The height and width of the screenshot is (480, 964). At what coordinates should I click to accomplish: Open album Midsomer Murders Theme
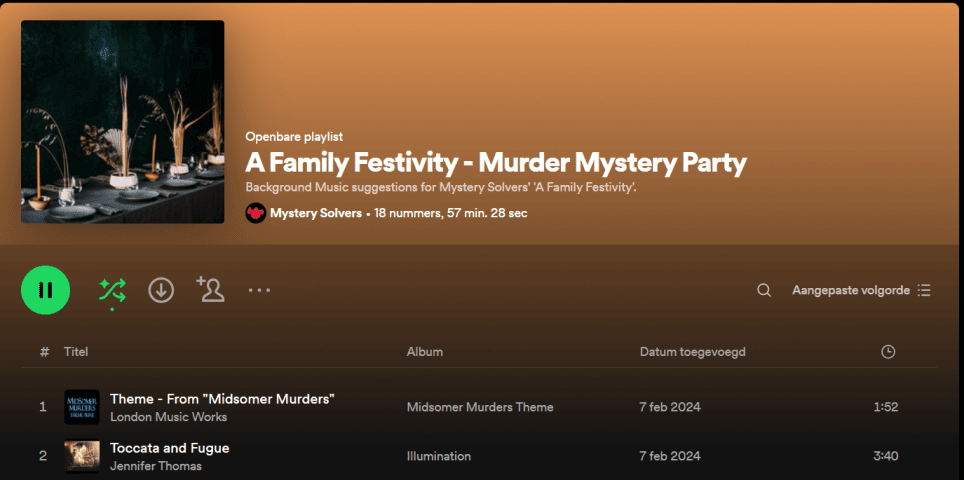[x=480, y=407]
